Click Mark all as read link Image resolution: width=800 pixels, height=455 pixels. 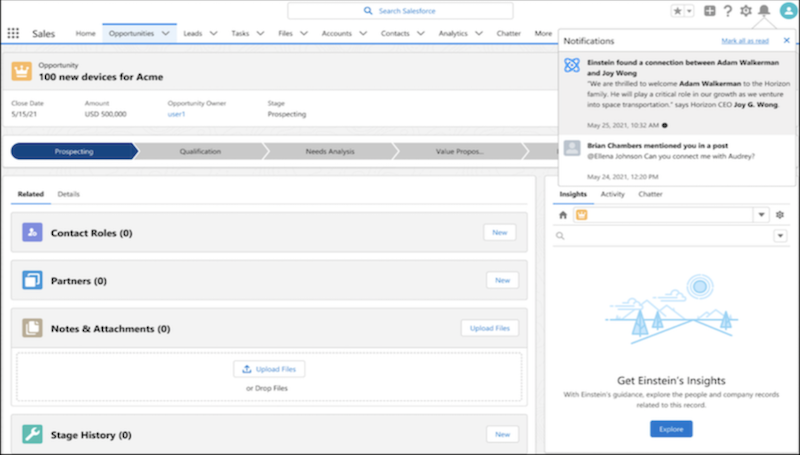[745, 41]
